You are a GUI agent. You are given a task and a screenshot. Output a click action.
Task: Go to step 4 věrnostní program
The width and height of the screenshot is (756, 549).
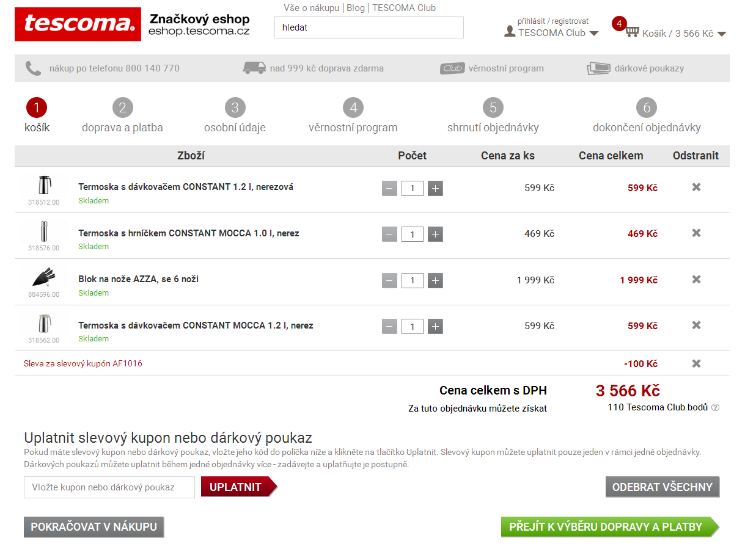tap(353, 115)
